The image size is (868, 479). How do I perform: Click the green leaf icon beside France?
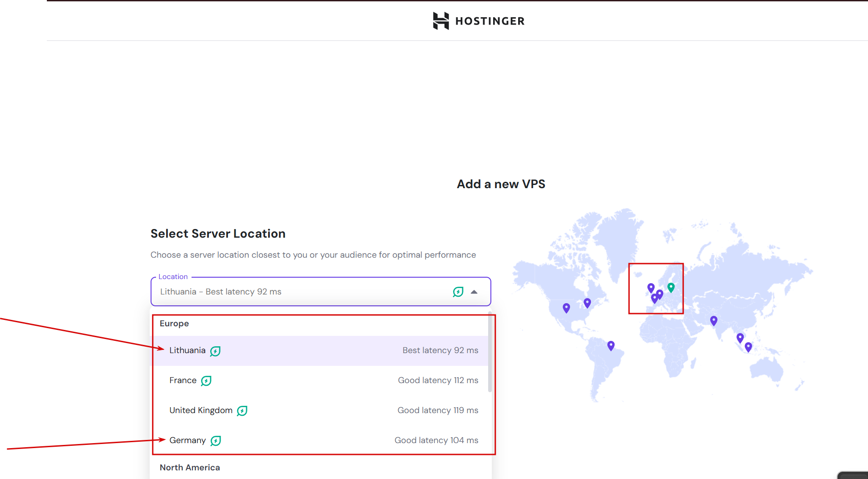(x=206, y=381)
